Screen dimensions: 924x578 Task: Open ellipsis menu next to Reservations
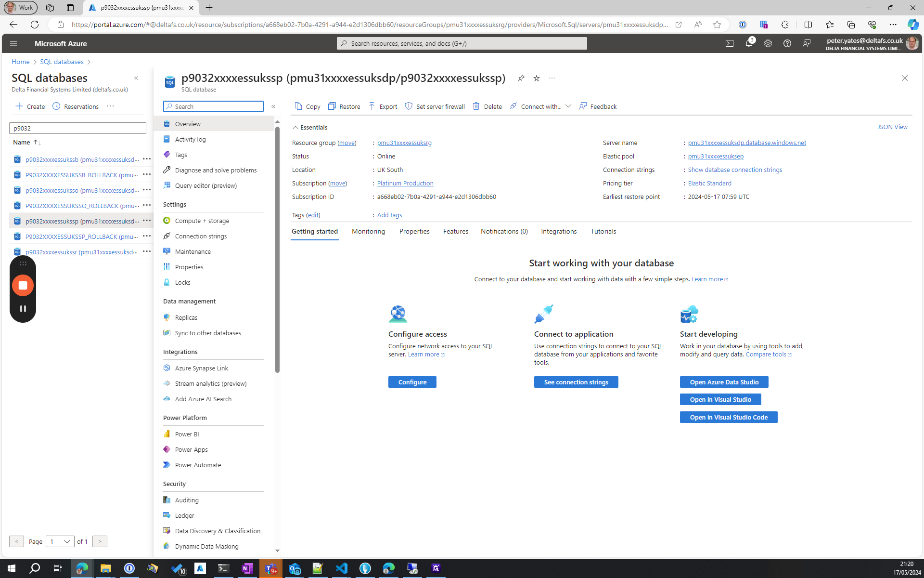pos(110,106)
